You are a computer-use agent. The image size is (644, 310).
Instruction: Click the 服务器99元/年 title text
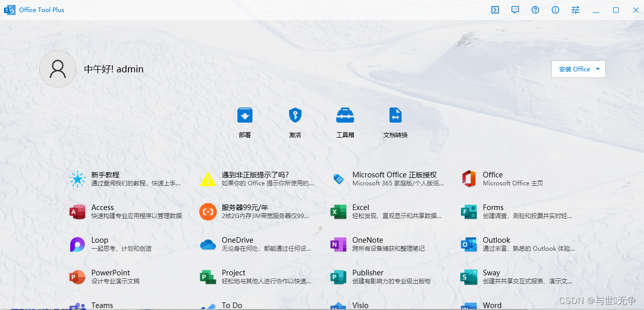pyautogui.click(x=245, y=208)
